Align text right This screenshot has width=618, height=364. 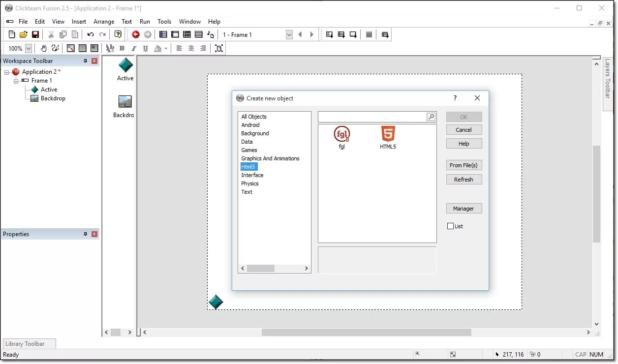click(203, 48)
